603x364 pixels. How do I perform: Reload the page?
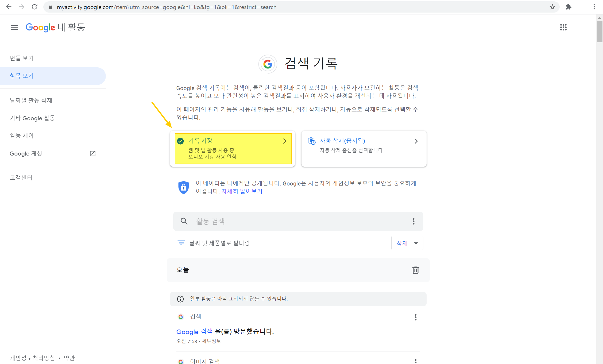pos(34,7)
